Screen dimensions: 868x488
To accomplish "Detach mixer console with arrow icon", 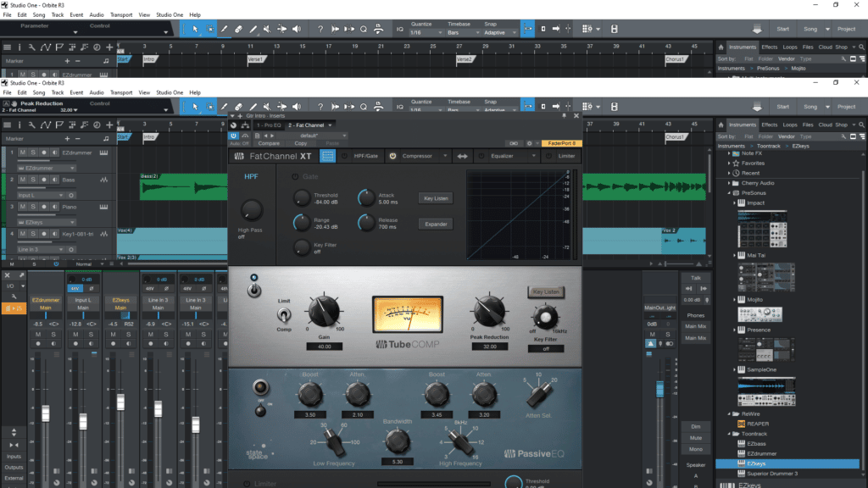I will click(21, 275).
